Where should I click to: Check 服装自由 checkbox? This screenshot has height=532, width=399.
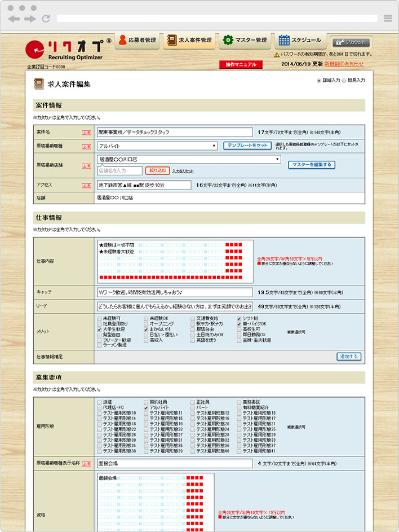pos(193,329)
